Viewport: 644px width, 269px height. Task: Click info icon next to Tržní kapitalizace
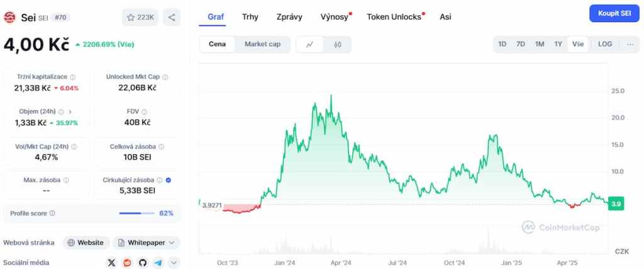(x=73, y=76)
